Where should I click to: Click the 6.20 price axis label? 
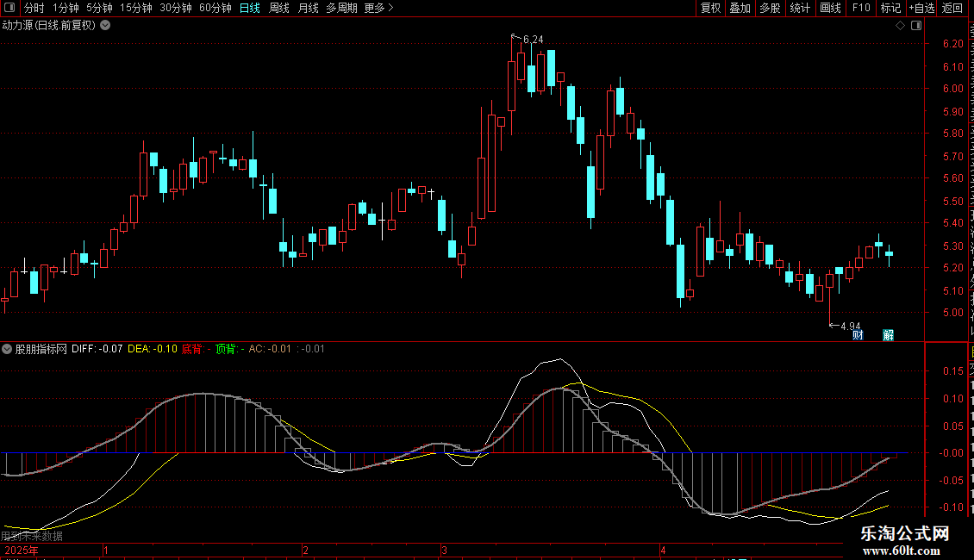point(952,44)
